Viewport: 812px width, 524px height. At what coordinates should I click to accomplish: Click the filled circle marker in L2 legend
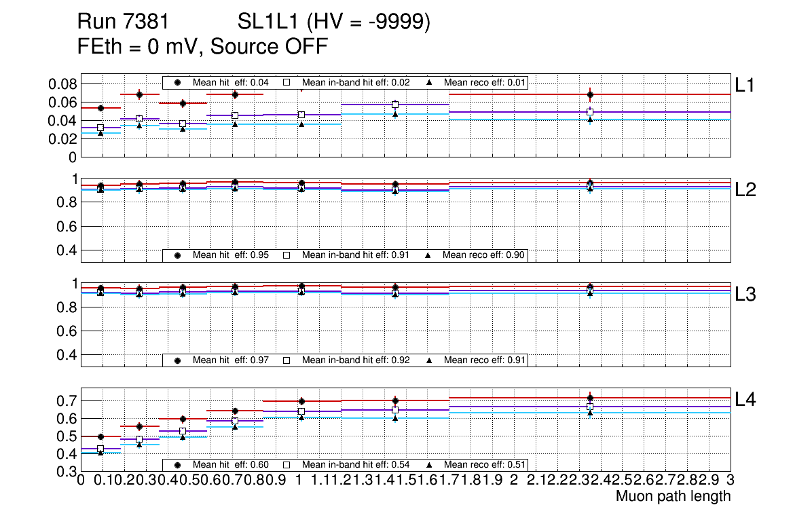tap(178, 255)
